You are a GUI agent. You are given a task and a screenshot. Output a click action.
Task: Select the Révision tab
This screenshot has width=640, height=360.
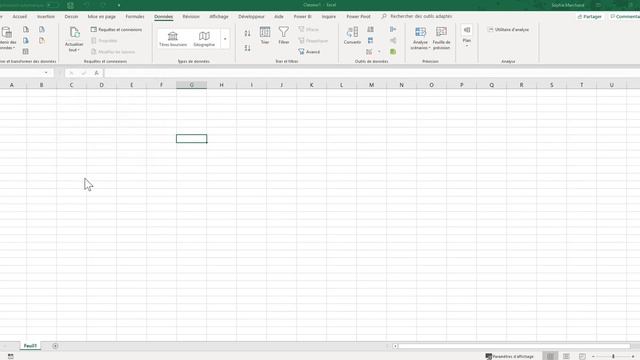pyautogui.click(x=191, y=17)
